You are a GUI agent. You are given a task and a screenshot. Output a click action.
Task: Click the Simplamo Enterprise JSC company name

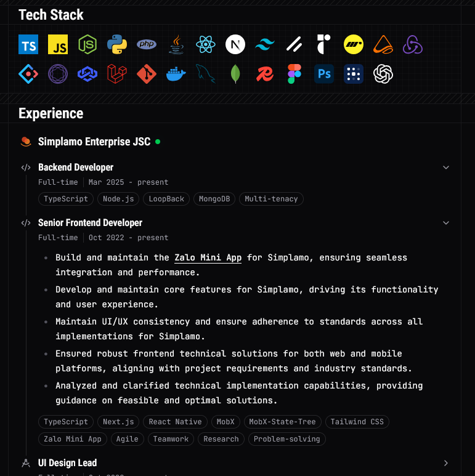[x=94, y=142]
